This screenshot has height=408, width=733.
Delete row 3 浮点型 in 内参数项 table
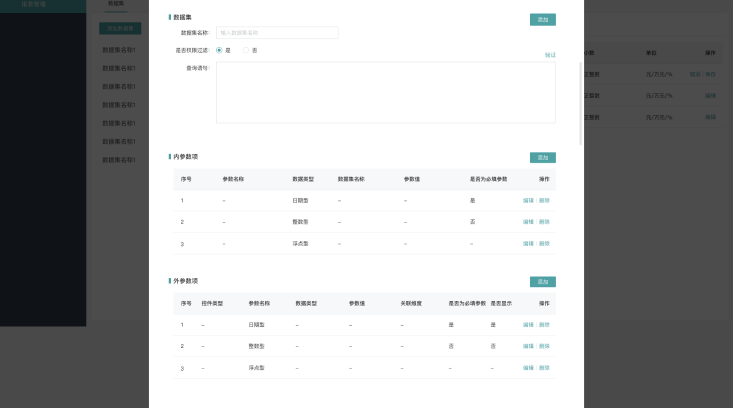(x=544, y=244)
